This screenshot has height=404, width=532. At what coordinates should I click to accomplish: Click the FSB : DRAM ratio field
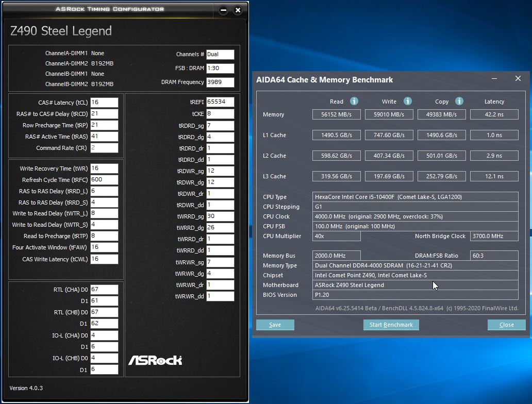[220, 68]
